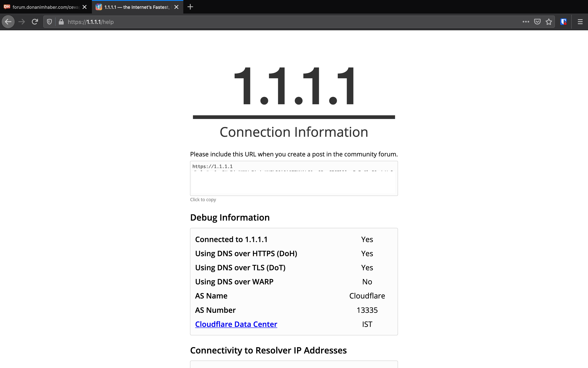Save page to Pocket
Image resolution: width=588 pixels, height=368 pixels.
(537, 22)
